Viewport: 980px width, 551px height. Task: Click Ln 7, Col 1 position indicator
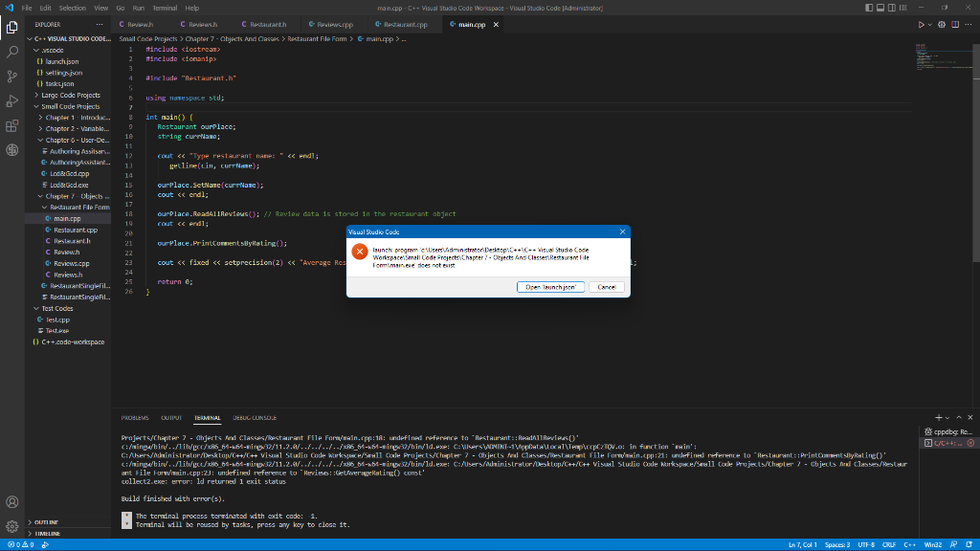click(803, 544)
